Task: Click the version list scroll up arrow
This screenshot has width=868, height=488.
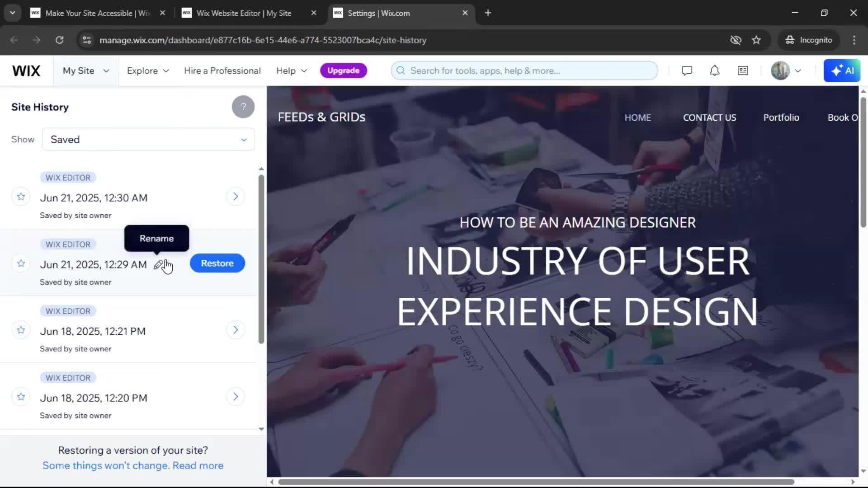Action: click(261, 169)
